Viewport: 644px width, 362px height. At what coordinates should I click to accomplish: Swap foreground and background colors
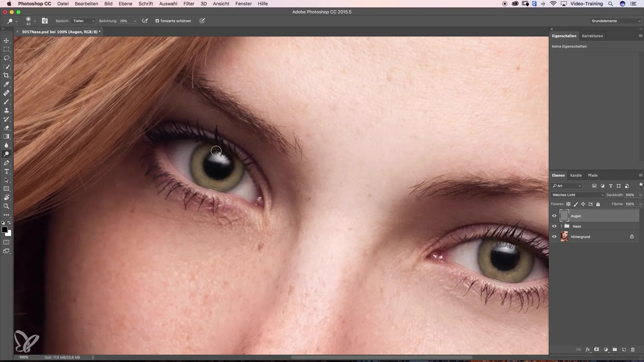pyautogui.click(x=9, y=223)
